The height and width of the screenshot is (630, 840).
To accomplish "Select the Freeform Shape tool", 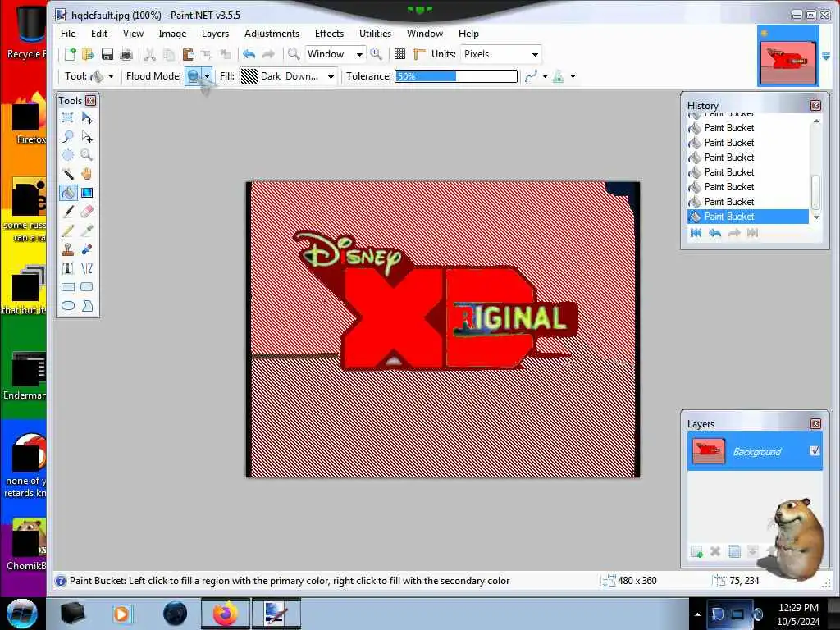I will click(87, 306).
